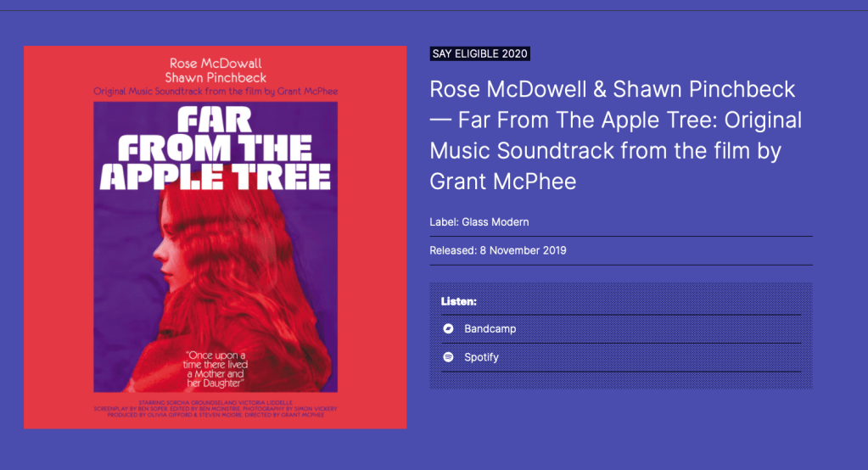
Task: Click the FAR FROM THE APPLE TREE cover title
Action: 216,148
